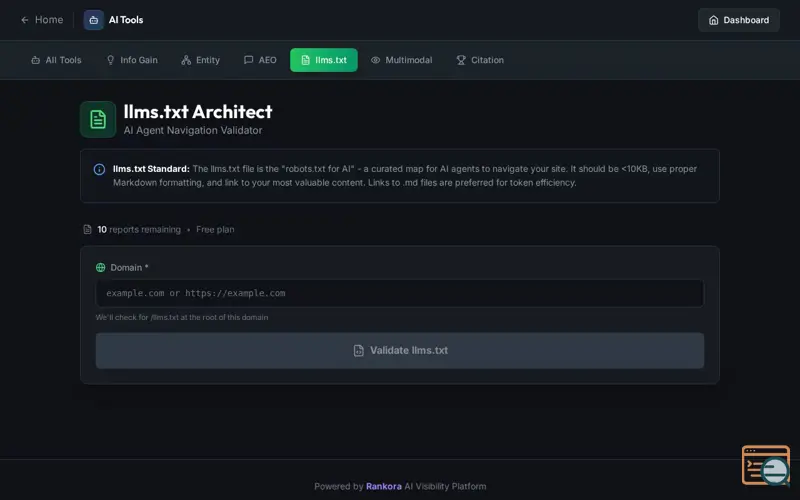Open the floating assistant widget icon
Viewport: 800px width, 500px height.
[766, 465]
